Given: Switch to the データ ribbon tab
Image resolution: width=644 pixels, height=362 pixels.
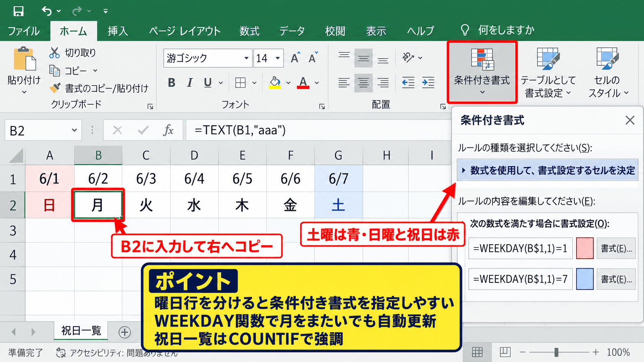Looking at the screenshot, I should (x=292, y=31).
